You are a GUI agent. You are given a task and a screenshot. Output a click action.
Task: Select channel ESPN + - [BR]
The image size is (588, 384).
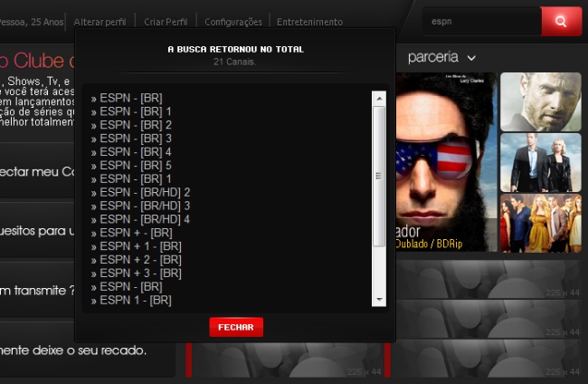[132, 233]
